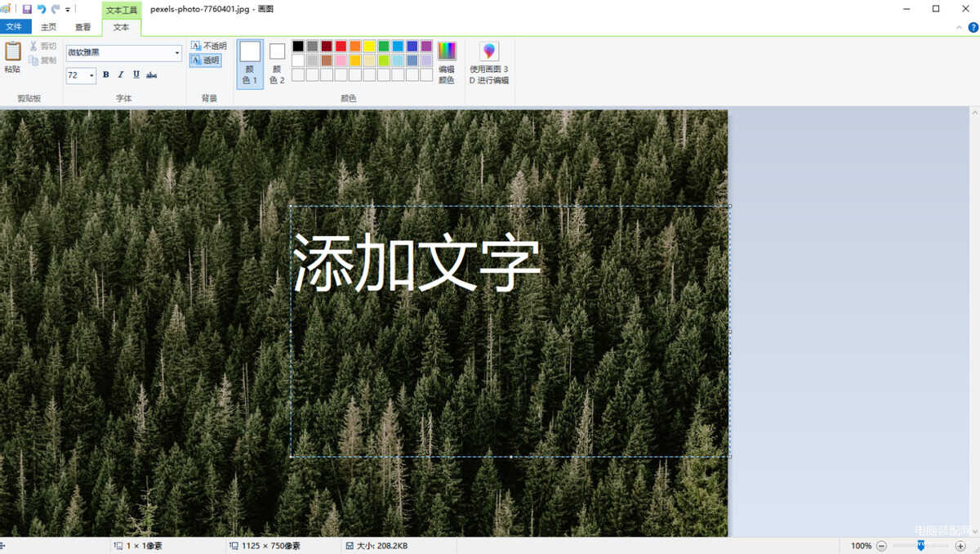Apply Strikethrough formatting to text
This screenshot has width=980, height=554.
coord(152,75)
